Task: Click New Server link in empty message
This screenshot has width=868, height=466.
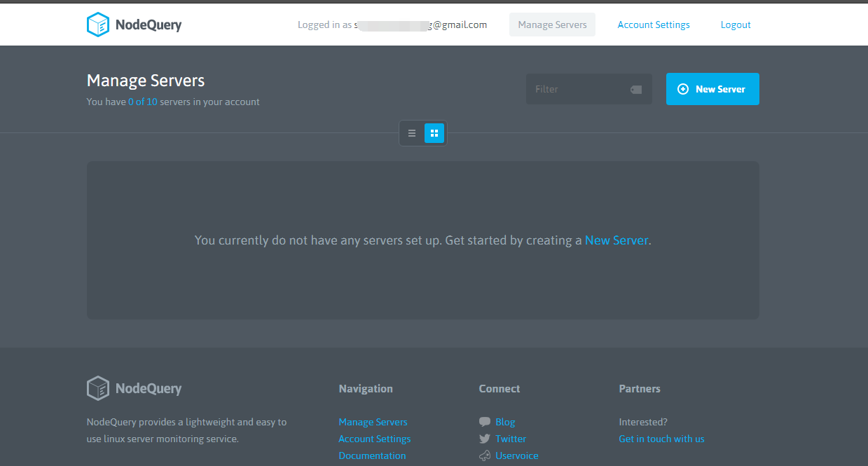Action: (616, 240)
